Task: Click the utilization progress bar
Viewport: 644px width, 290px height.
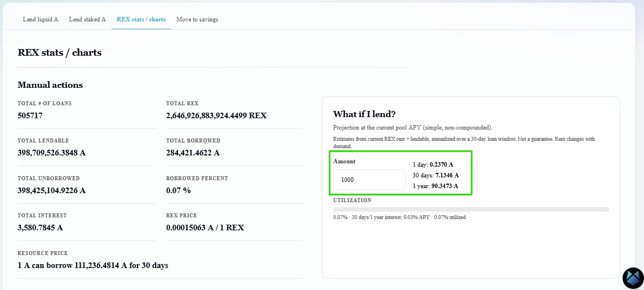Action: (471, 209)
